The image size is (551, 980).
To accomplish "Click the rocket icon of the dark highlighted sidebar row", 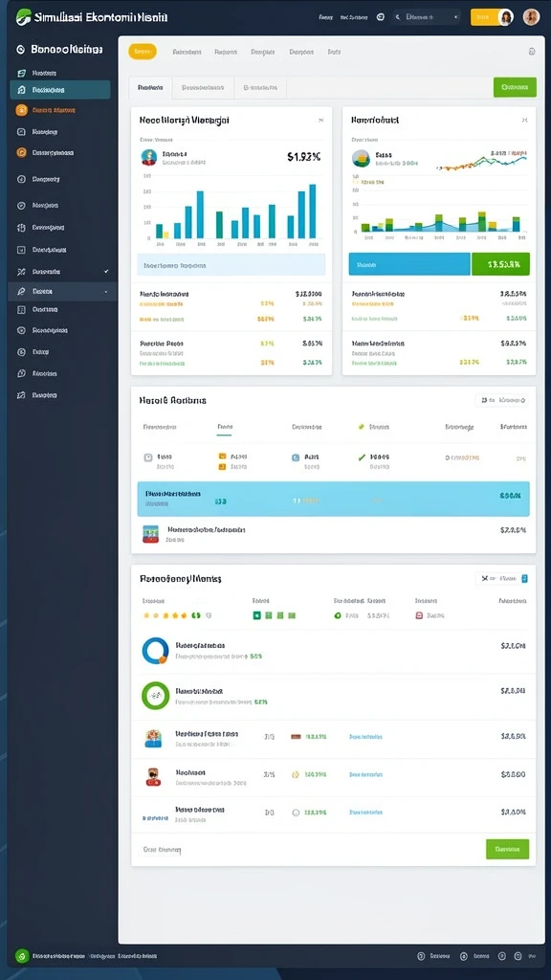I will [21, 291].
